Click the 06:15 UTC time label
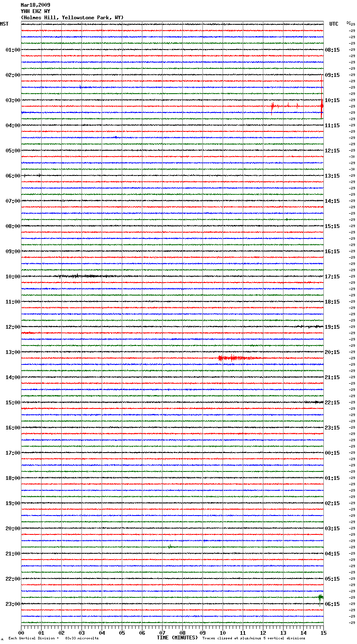The width and height of the screenshot is (357, 644). click(x=332, y=604)
